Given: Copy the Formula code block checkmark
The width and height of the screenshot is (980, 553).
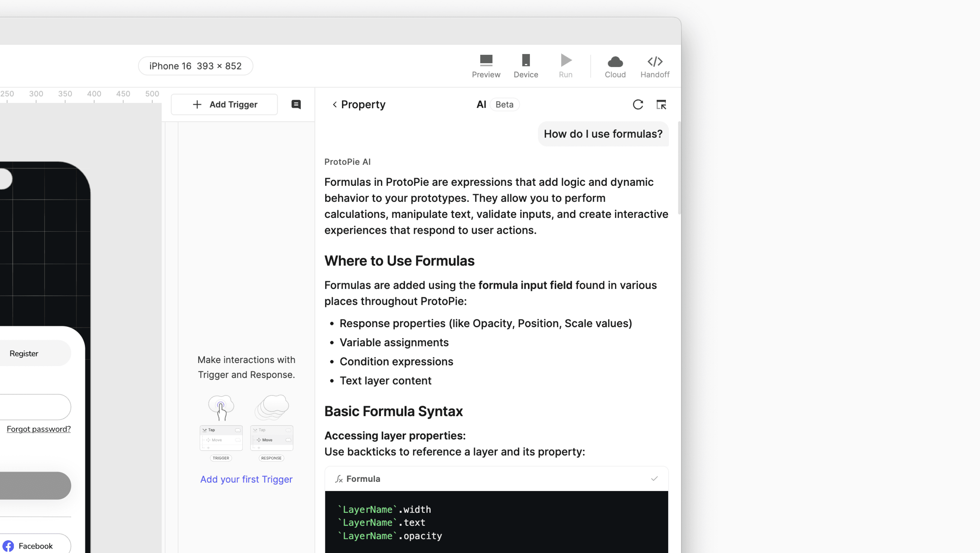Looking at the screenshot, I should (x=654, y=478).
